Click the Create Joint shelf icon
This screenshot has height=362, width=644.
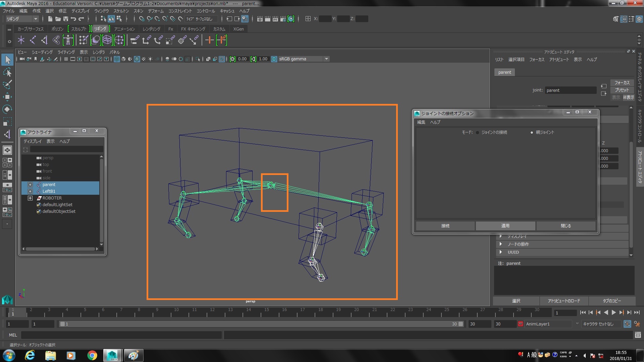tap(33, 40)
